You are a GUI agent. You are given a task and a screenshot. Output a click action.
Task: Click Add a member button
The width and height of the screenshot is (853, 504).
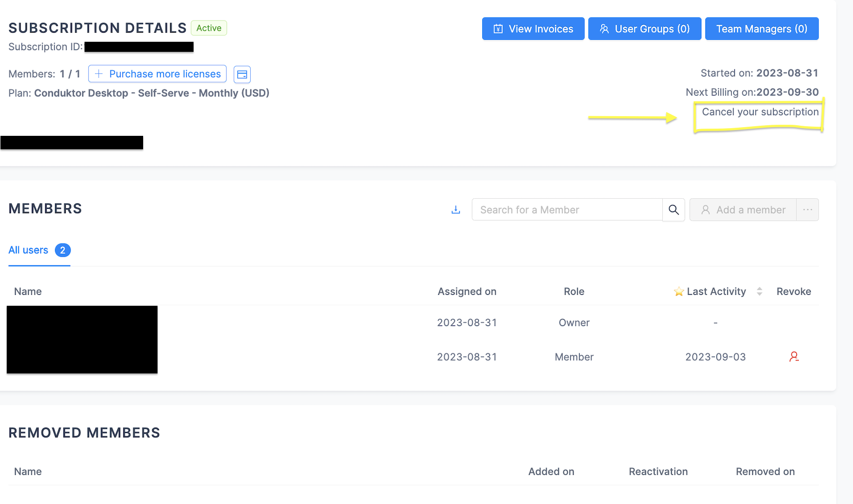743,210
